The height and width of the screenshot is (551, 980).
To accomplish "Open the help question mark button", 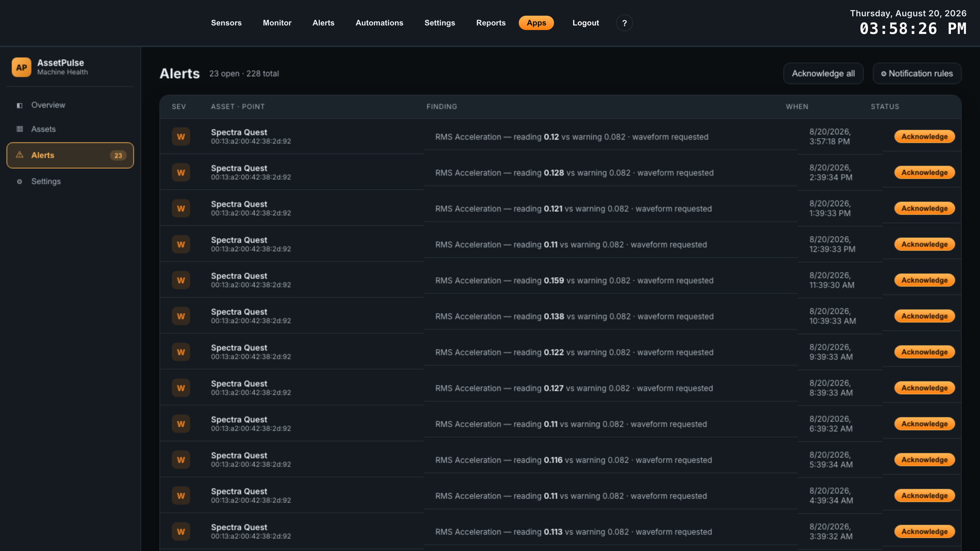I will click(624, 23).
